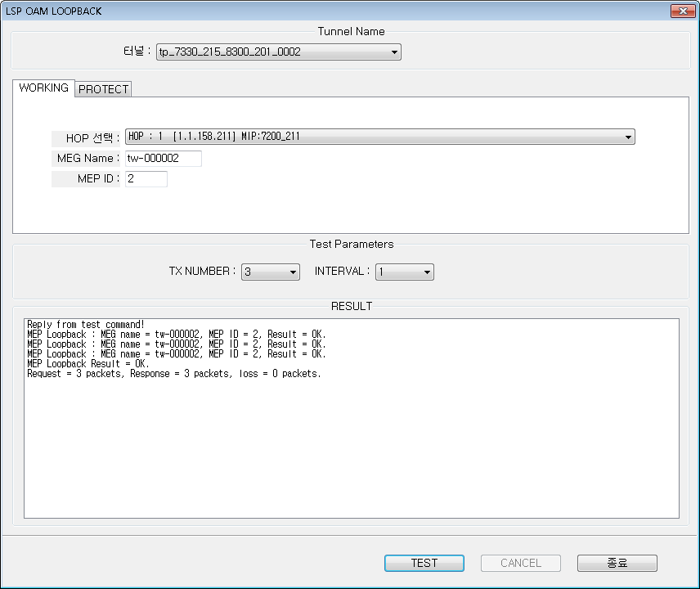The width and height of the screenshot is (700, 589).
Task: Click the MEG Name input field
Action: (x=164, y=159)
